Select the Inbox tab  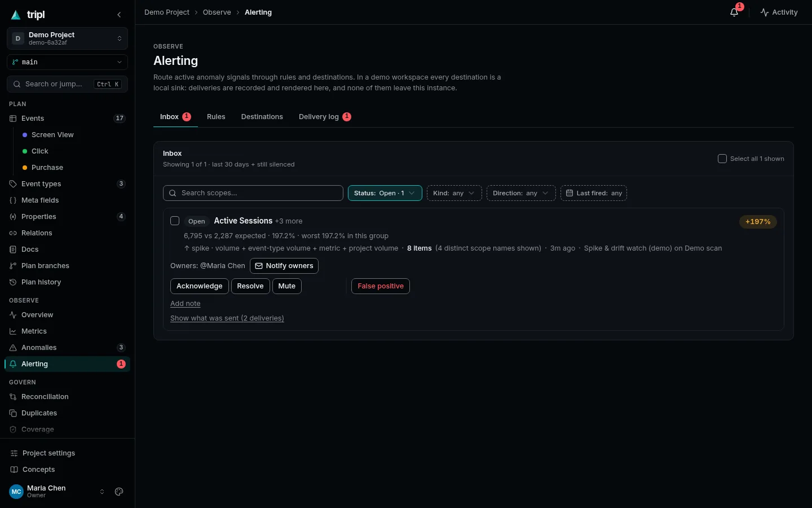175,117
